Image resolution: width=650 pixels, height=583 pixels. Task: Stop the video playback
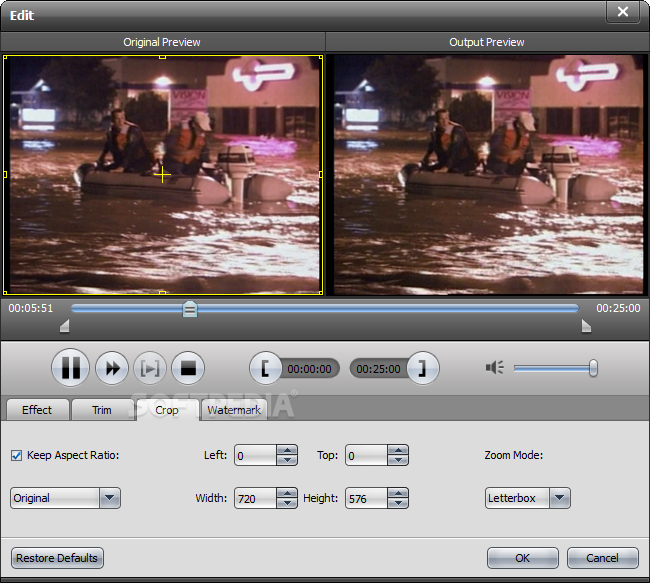(188, 368)
